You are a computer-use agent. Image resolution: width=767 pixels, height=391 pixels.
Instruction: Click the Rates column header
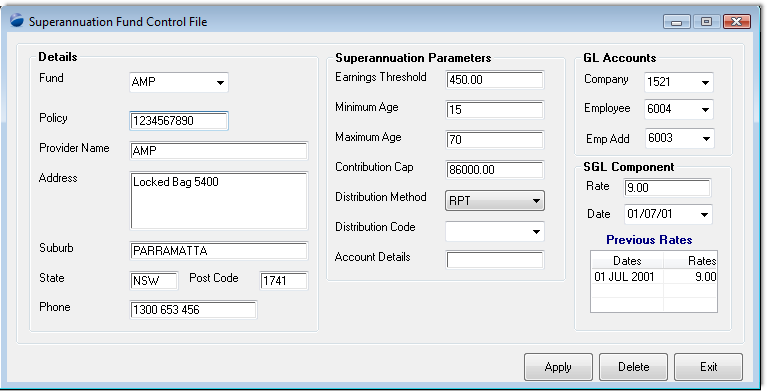[x=691, y=260]
